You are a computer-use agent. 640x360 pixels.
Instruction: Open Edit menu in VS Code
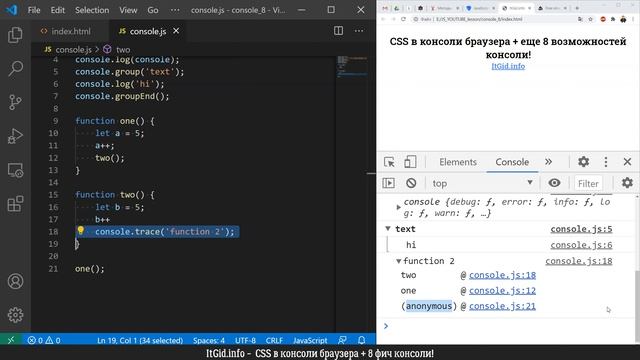coord(58,10)
